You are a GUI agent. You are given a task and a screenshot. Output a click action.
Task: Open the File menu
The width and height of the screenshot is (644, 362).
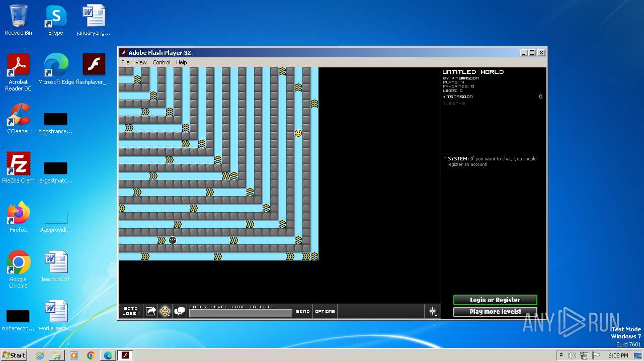[x=125, y=62]
